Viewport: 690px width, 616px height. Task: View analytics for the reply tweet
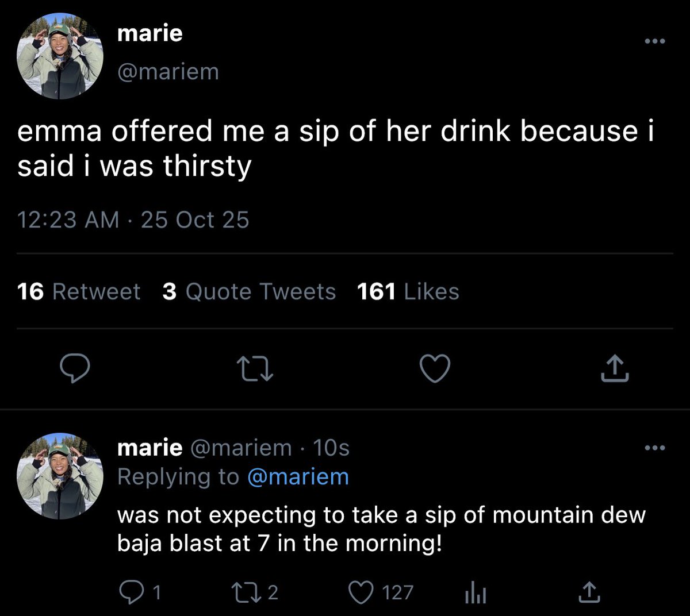(476, 592)
